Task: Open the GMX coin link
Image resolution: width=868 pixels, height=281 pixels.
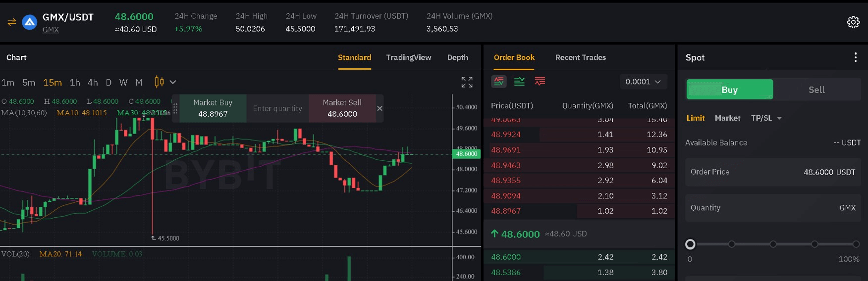Action: (x=51, y=30)
